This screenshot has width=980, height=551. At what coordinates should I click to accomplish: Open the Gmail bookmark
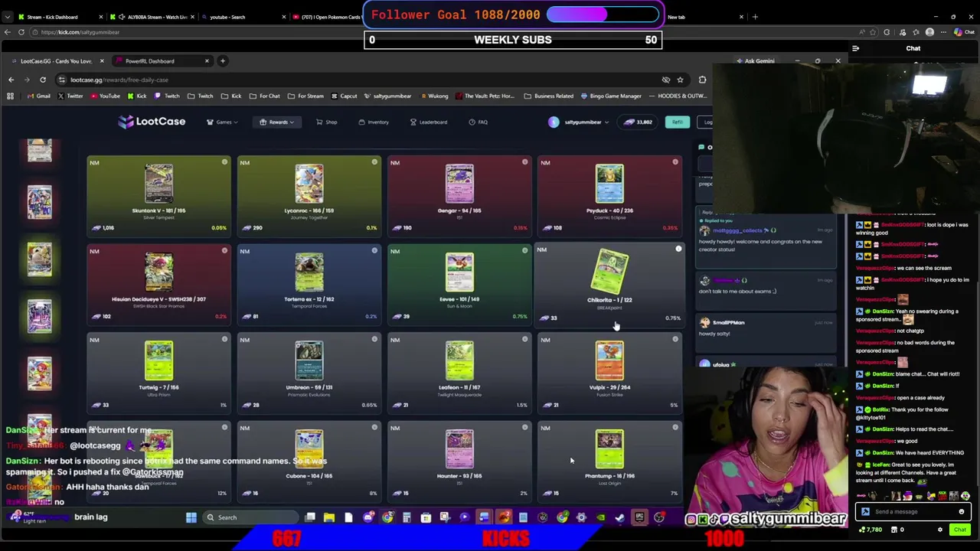click(x=38, y=96)
